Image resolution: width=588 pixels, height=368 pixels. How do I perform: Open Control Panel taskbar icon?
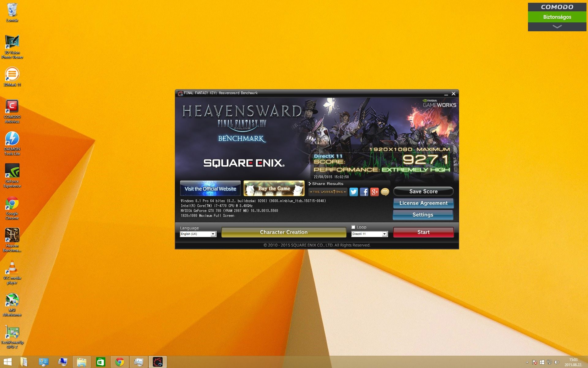[x=43, y=362]
